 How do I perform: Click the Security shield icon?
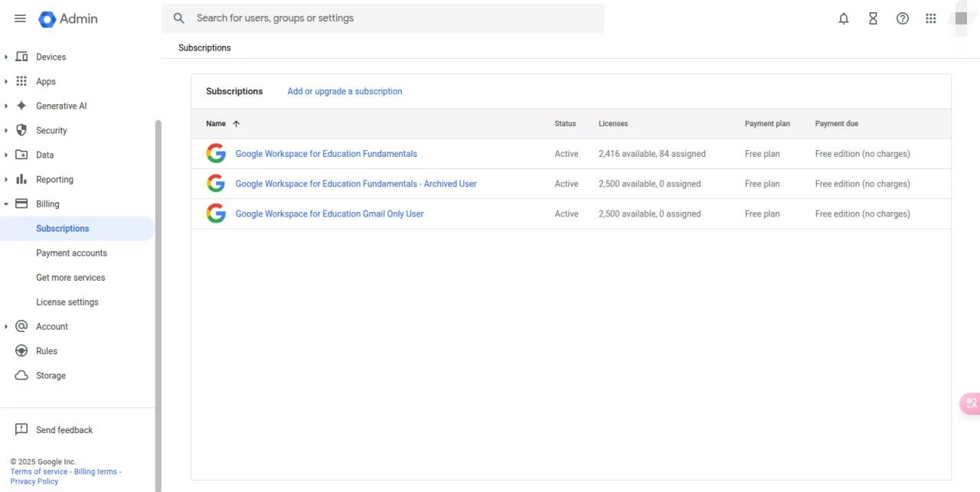pyautogui.click(x=21, y=130)
